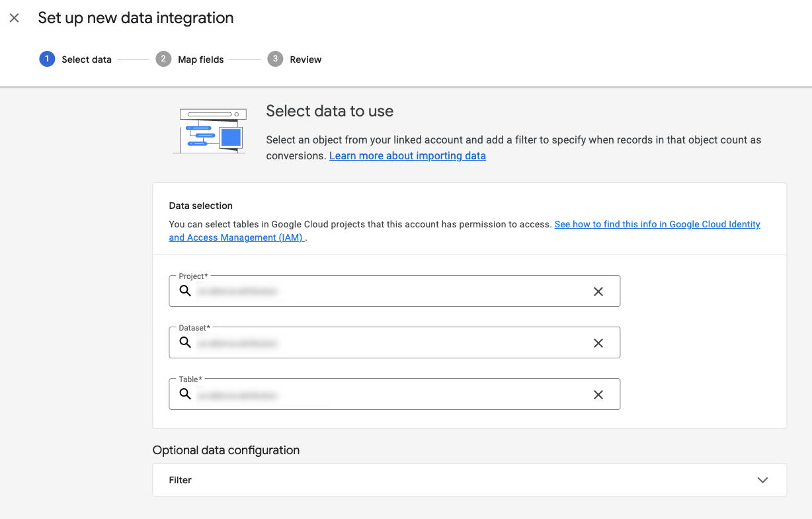The image size is (812, 519).
Task: Close the data integration setup dialog
Action: [x=15, y=19]
